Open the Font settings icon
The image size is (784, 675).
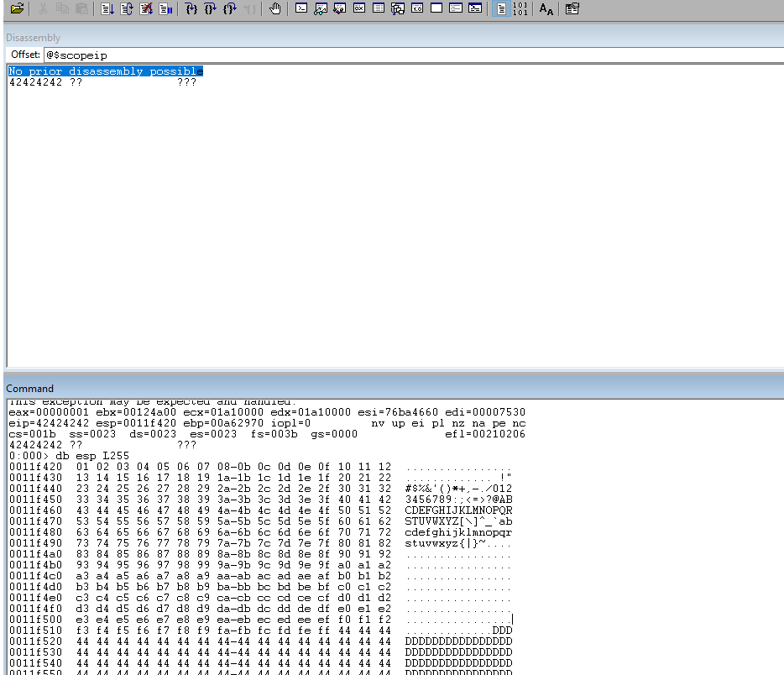point(546,9)
